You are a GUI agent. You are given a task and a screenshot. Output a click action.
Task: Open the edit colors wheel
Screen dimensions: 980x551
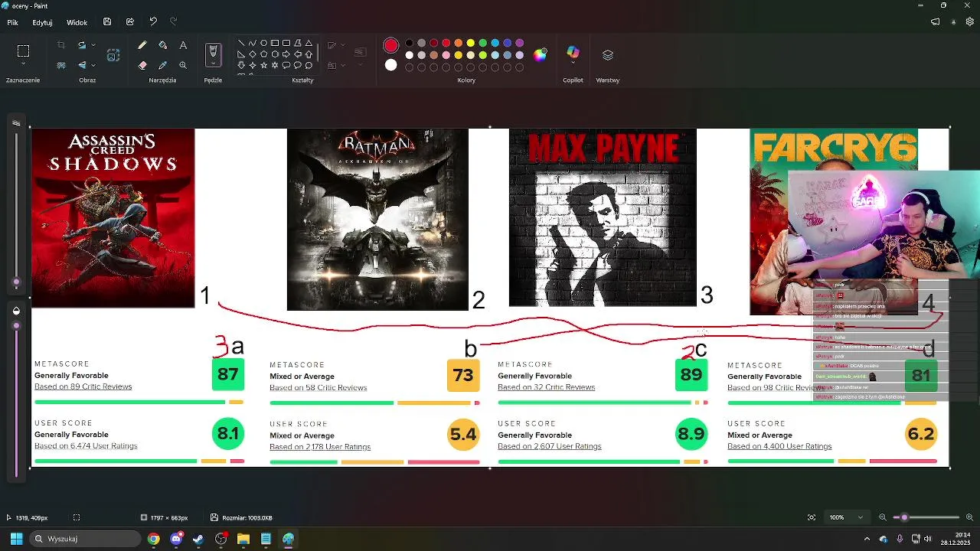point(541,54)
